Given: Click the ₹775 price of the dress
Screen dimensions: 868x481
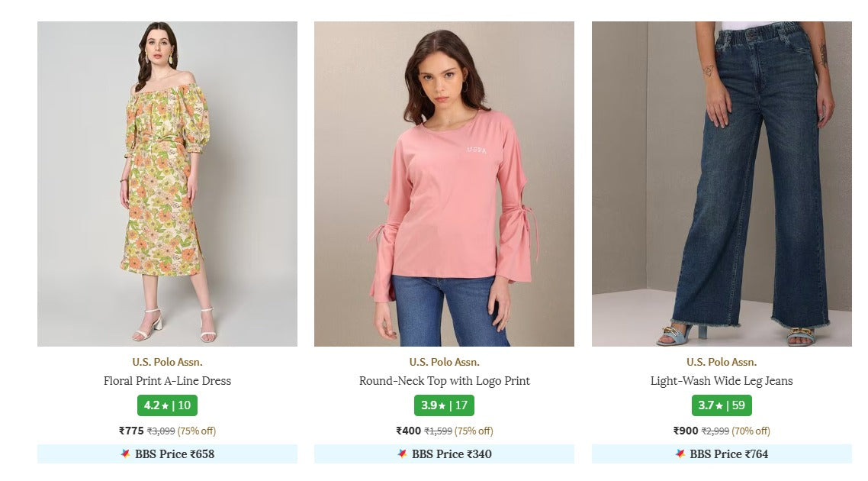Looking at the screenshot, I should [x=131, y=431].
